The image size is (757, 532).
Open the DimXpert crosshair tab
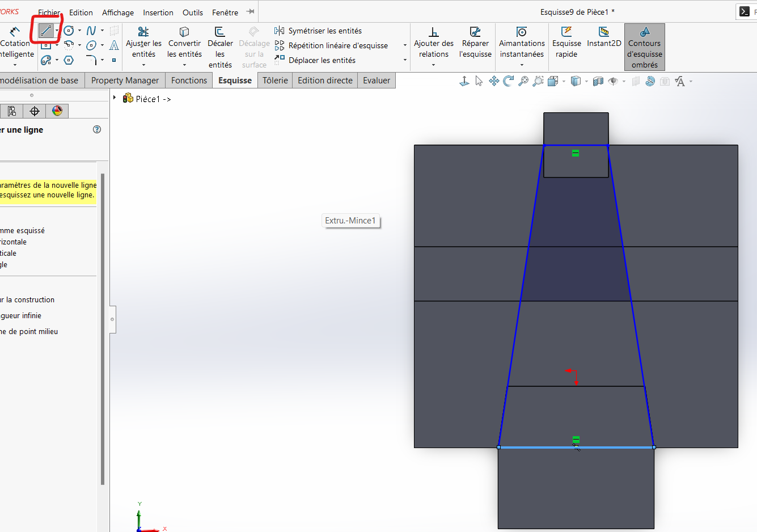click(x=35, y=111)
